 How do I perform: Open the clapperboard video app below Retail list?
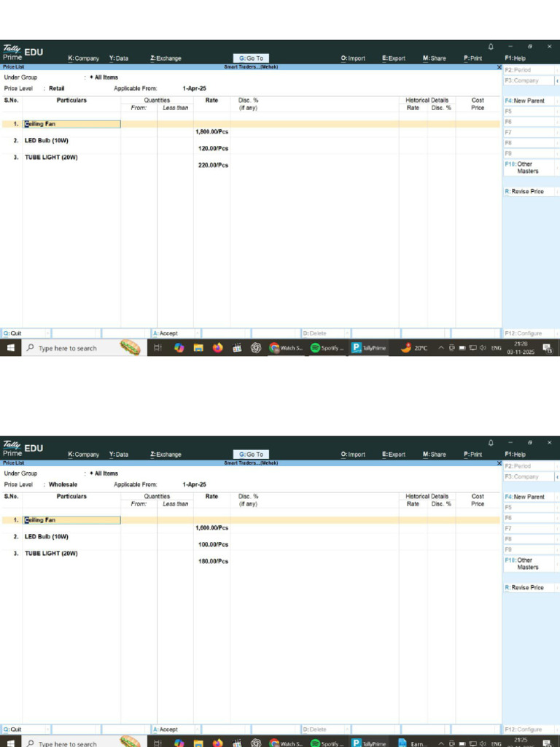(237, 348)
